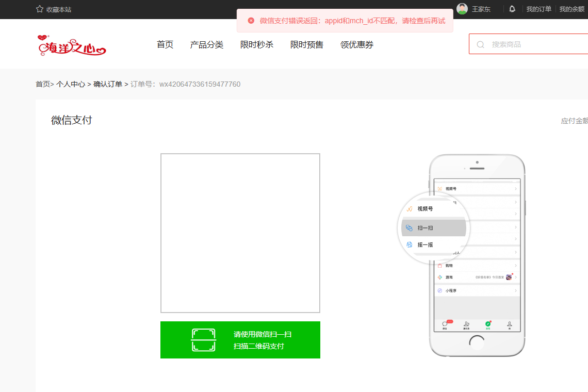This screenshot has height=392, width=588.
Task: Open 领优惠券 navigation item
Action: (x=357, y=45)
